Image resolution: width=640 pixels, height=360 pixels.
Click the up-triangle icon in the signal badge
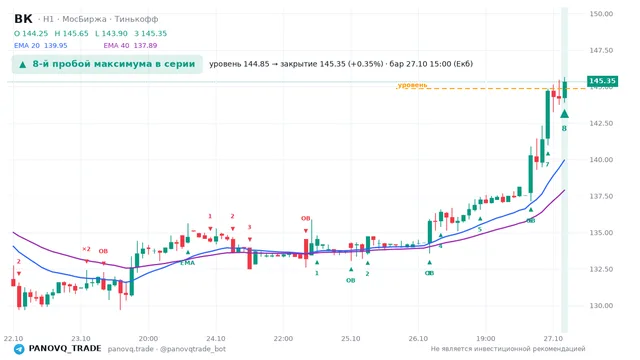coord(23,64)
